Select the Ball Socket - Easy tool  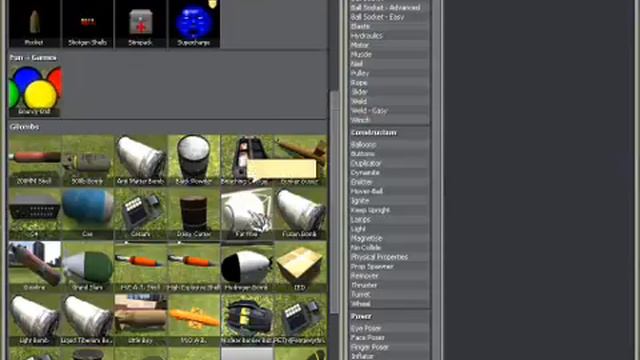[390, 17]
